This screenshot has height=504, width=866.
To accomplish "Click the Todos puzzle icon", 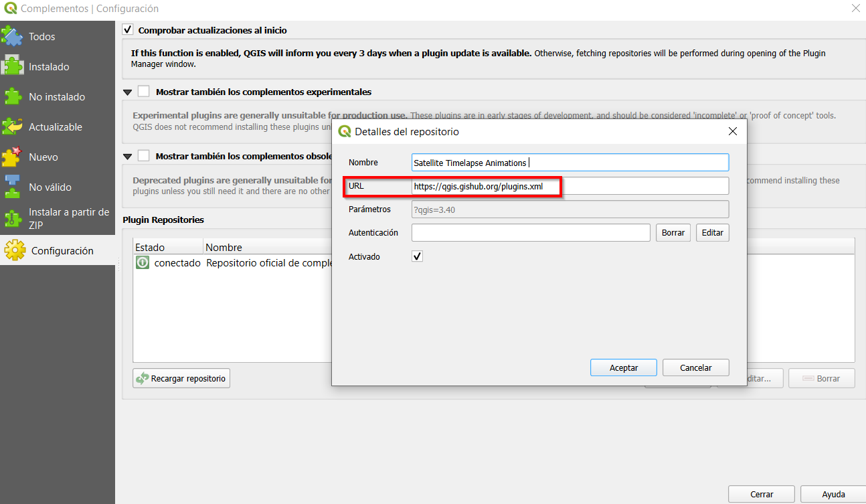I will (13, 37).
